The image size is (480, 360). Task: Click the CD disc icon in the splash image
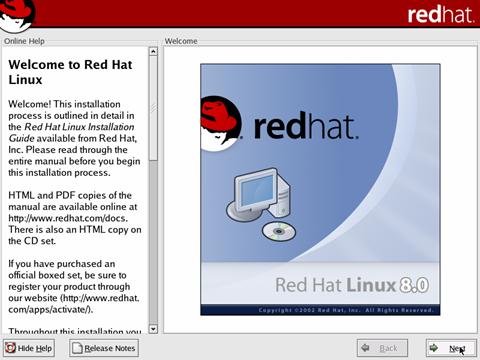click(x=279, y=231)
